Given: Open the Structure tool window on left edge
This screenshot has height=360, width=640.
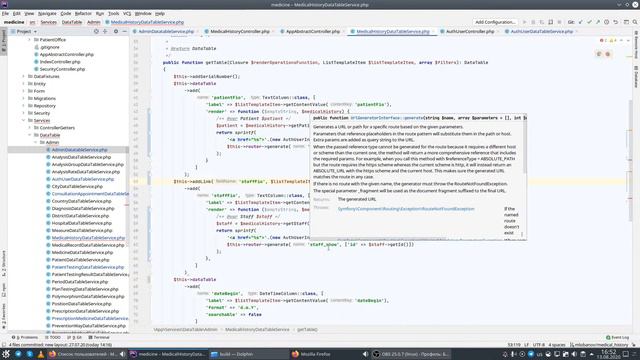Looking at the screenshot, I should coord(4,263).
